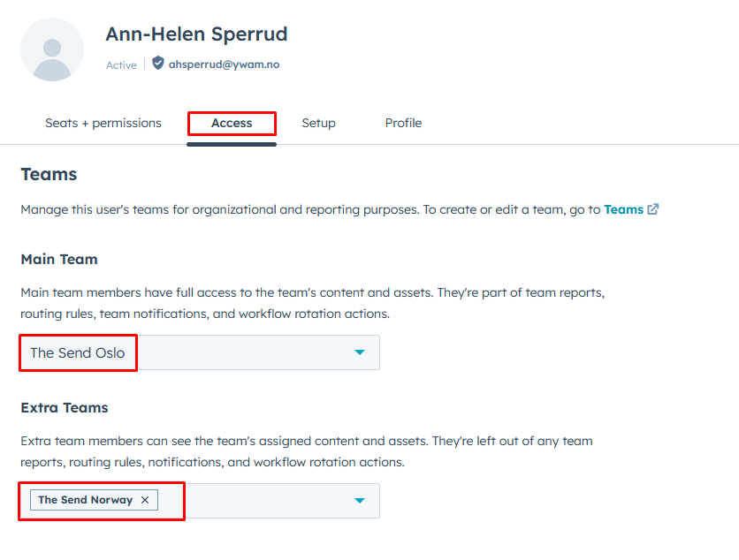This screenshot has height=560, width=739.
Task: Click the Ann-Helen Sperrud name heading
Action: click(x=196, y=34)
